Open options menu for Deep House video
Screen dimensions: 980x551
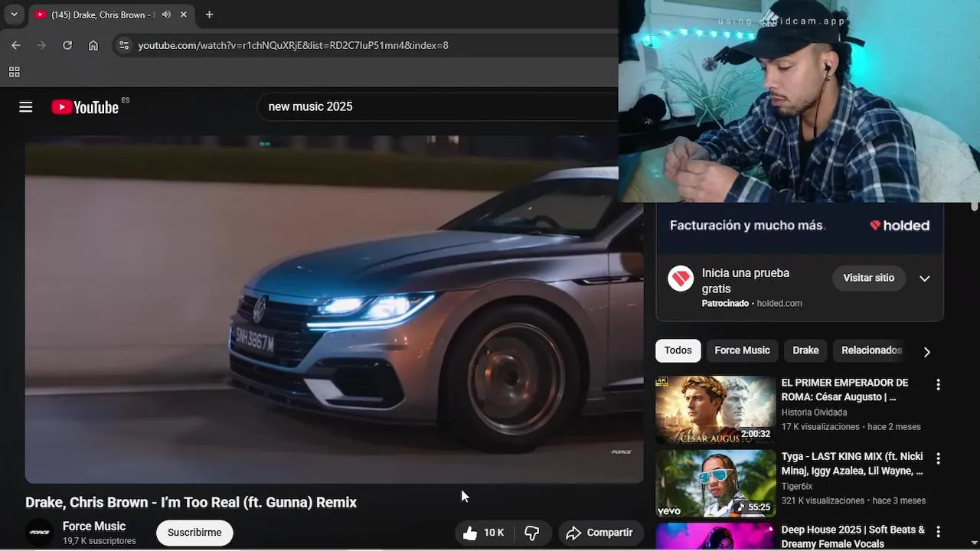tap(938, 532)
